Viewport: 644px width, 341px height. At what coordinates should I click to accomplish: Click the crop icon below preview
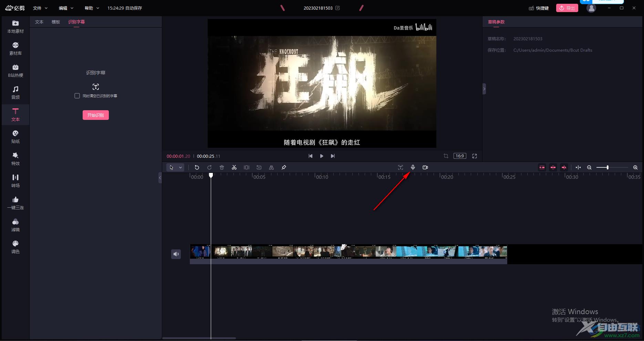point(446,156)
